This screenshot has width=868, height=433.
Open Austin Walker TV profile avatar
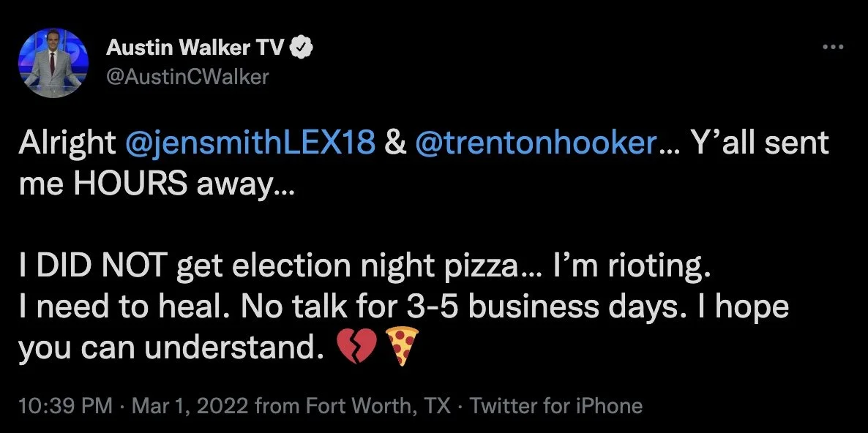click(x=53, y=62)
